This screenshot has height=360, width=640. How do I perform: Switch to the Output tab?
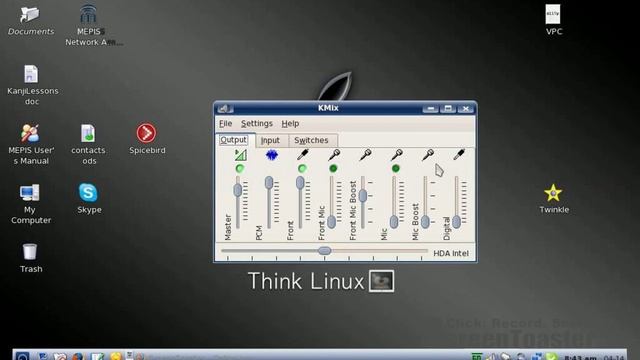(233, 140)
